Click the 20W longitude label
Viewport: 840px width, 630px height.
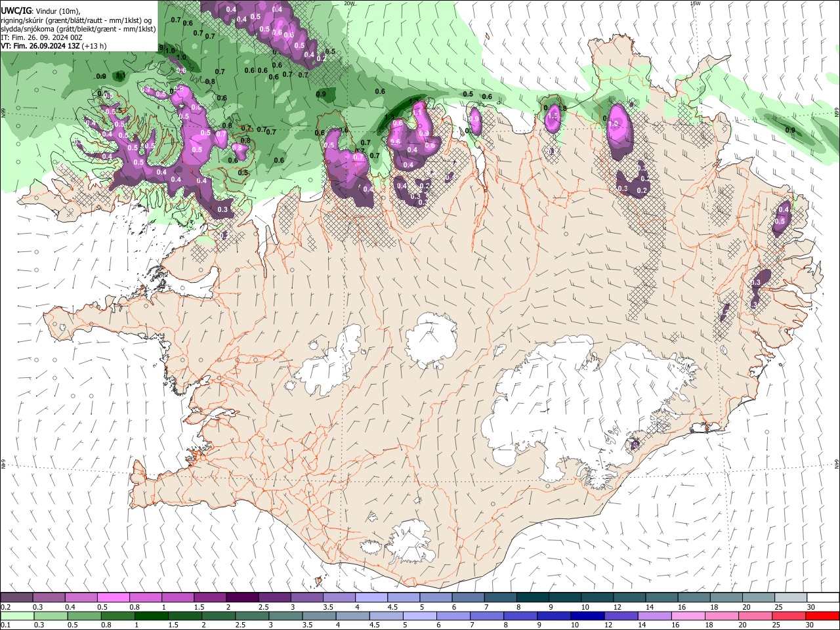tap(349, 3)
